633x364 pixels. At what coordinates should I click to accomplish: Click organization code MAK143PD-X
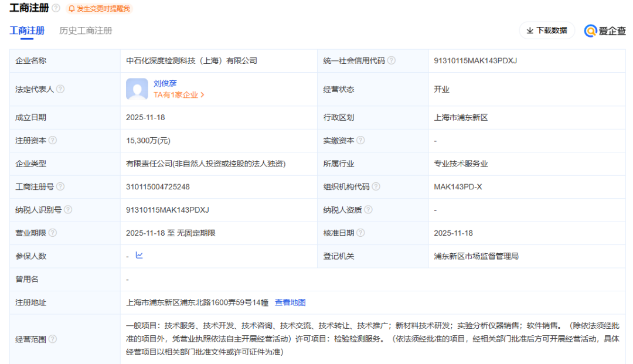coord(458,187)
